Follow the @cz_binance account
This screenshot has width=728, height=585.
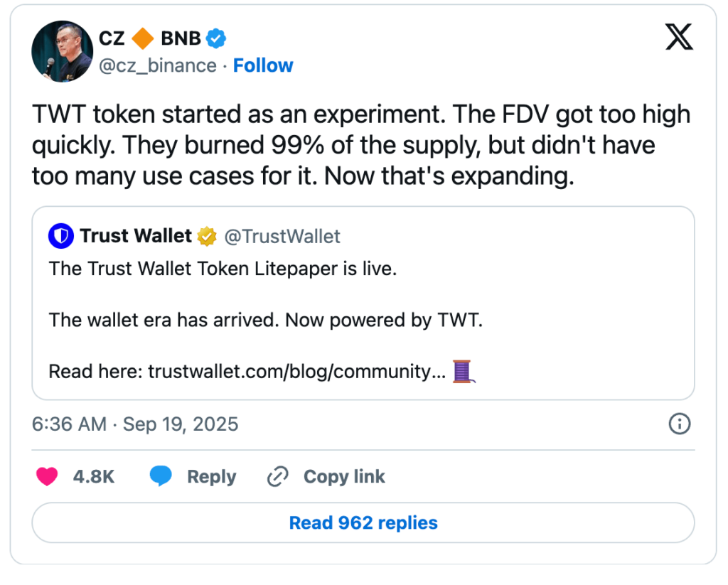coord(263,65)
